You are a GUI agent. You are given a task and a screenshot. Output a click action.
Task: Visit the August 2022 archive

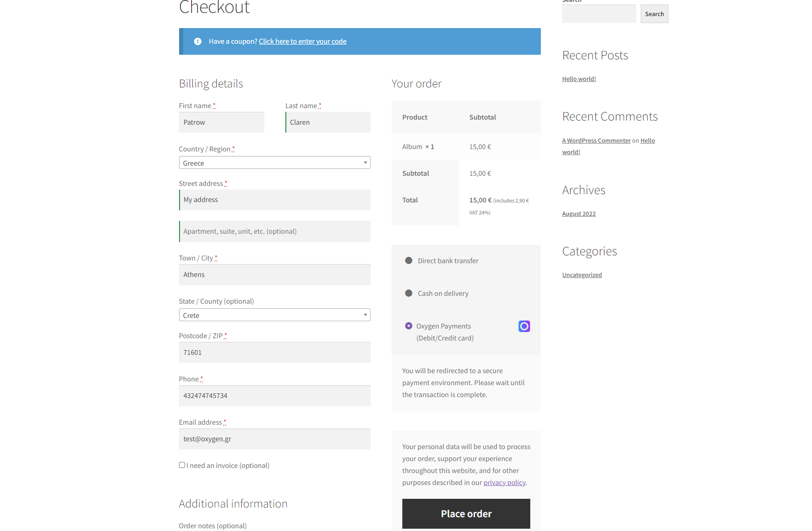click(x=579, y=214)
